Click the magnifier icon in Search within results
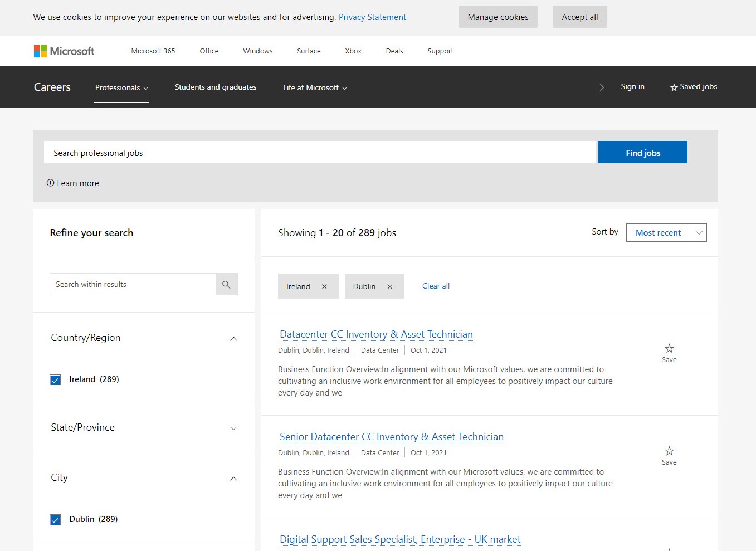The height and width of the screenshot is (551, 756). (226, 285)
